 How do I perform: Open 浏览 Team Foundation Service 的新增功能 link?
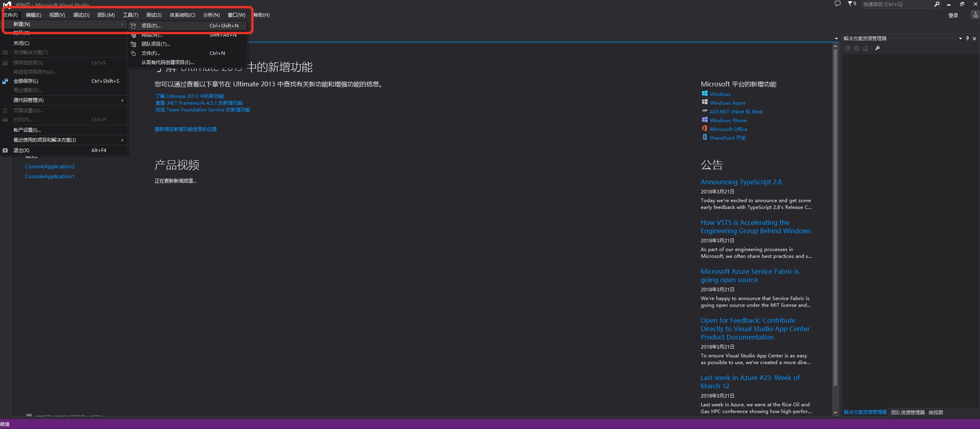pyautogui.click(x=203, y=110)
